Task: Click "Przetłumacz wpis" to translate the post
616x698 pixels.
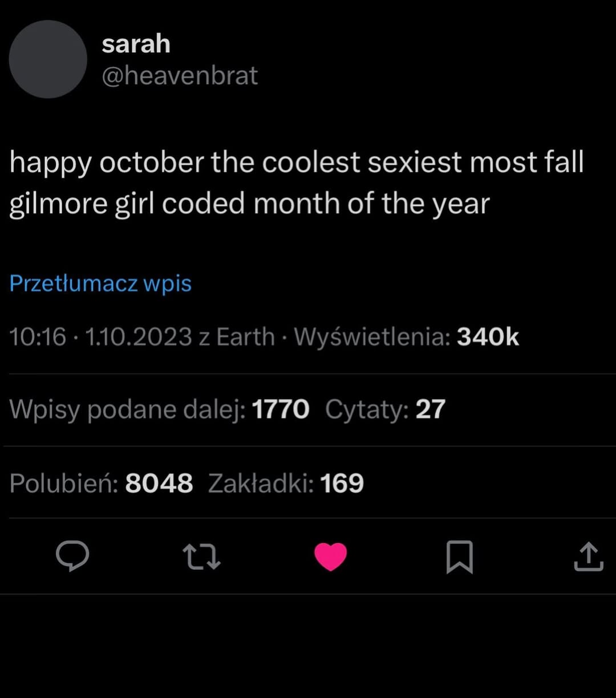Action: point(100,283)
